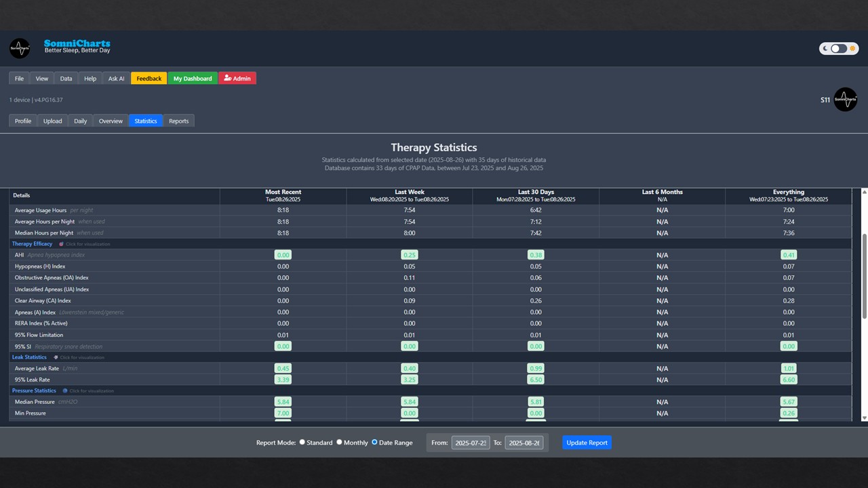
Task: Open the S11 profile avatar
Action: click(845, 100)
